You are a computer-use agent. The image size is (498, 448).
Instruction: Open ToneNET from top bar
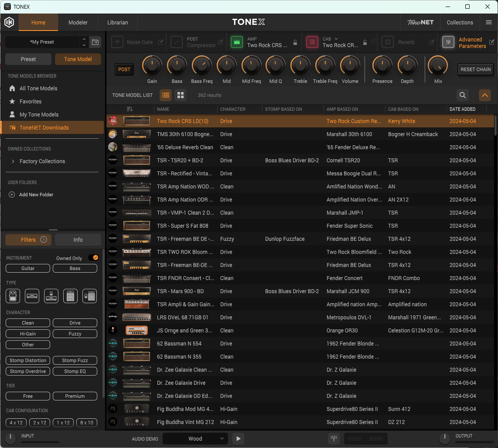coord(420,22)
